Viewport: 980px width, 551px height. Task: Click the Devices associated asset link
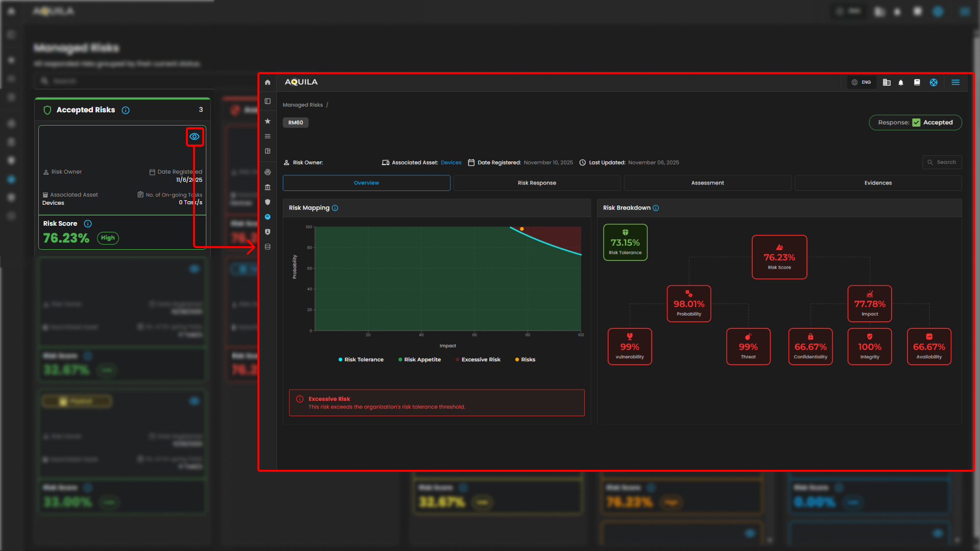point(451,162)
